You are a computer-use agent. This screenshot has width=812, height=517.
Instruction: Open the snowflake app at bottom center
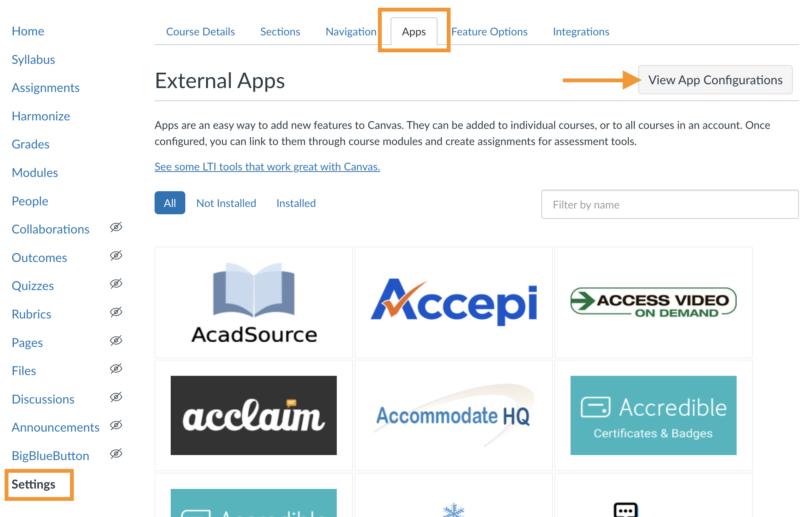pyautogui.click(x=454, y=508)
